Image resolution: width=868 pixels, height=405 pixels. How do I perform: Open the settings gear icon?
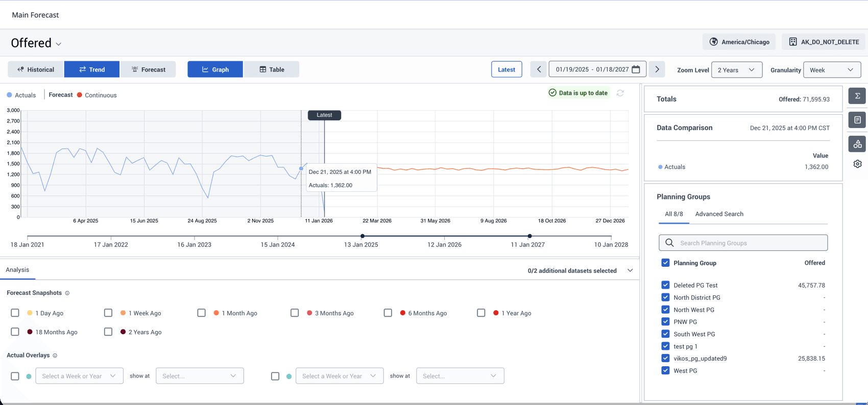857,164
